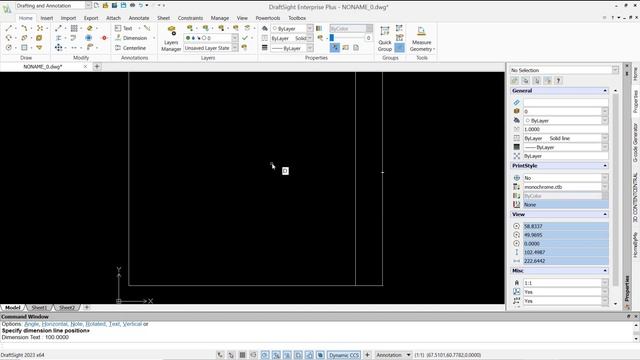This screenshot has width=640, height=360.
Task: Toggle Snap in status bar
Action: (x=231, y=355)
